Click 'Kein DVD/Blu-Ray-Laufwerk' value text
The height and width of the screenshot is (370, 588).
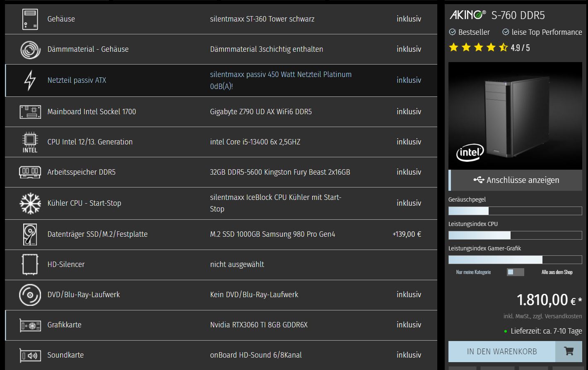[x=254, y=295]
